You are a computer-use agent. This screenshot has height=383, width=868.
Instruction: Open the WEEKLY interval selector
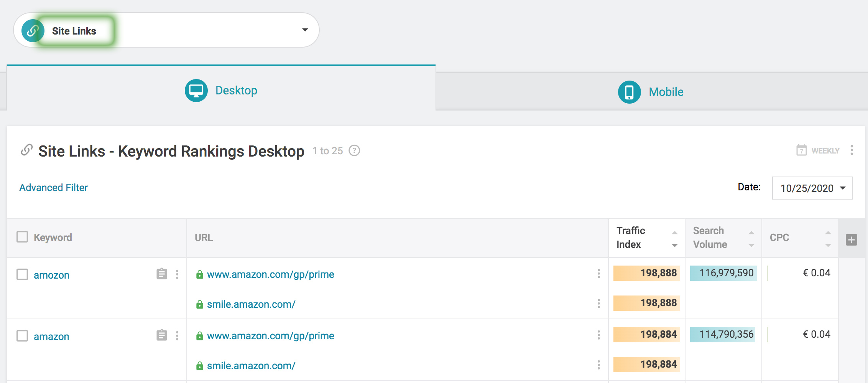coord(818,150)
